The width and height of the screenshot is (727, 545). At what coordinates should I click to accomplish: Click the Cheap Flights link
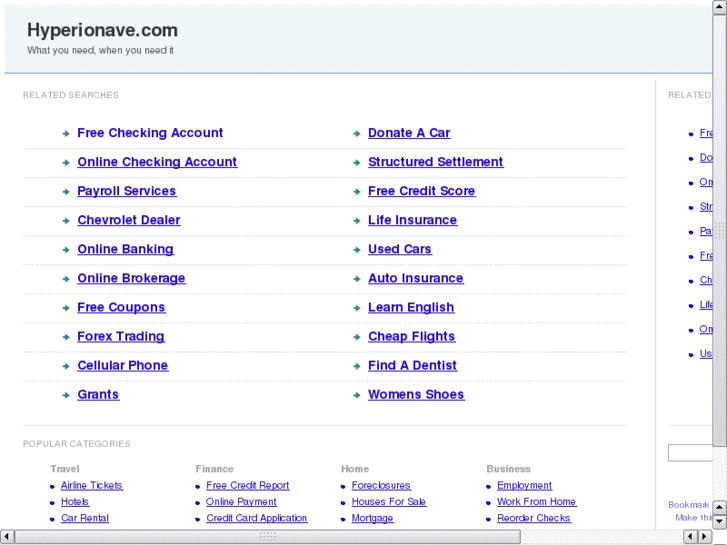coord(412,337)
